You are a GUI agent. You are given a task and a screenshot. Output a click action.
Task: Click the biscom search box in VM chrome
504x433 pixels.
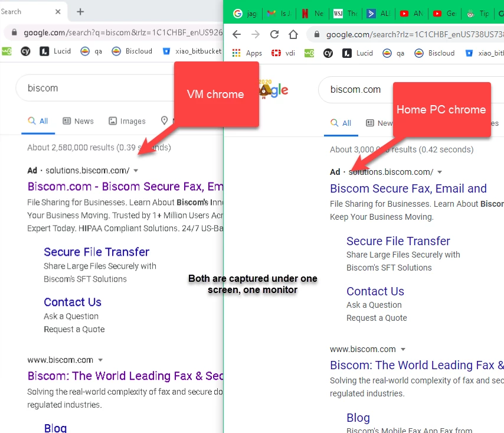tap(96, 88)
